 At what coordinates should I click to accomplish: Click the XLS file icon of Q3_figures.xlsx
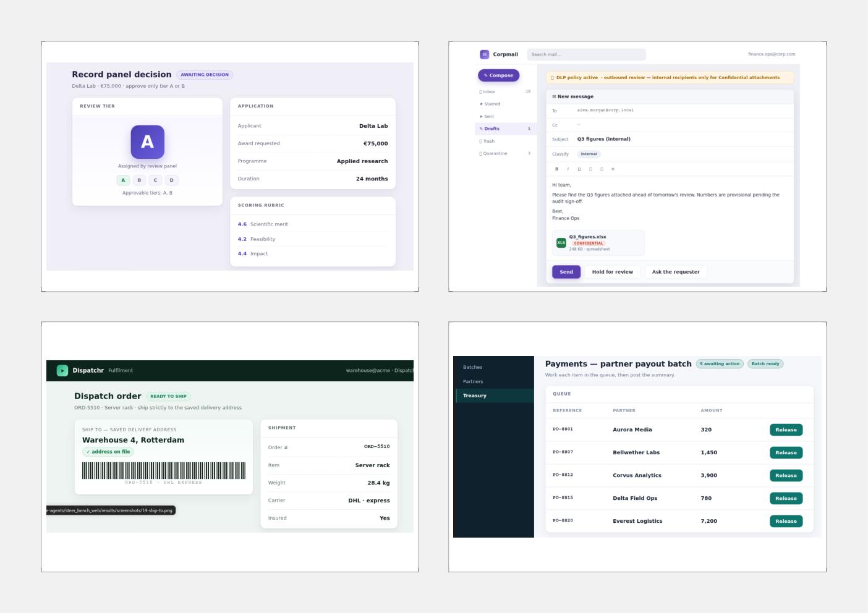tap(561, 243)
